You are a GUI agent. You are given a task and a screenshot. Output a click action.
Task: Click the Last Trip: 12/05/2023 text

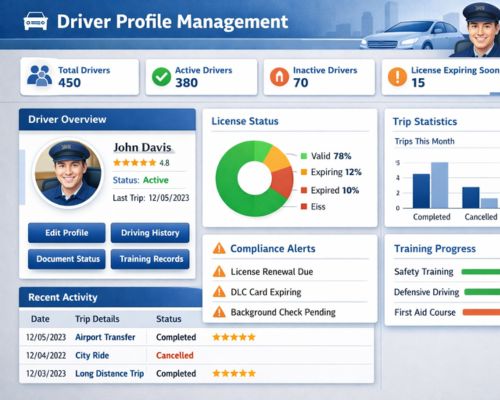pos(151,198)
